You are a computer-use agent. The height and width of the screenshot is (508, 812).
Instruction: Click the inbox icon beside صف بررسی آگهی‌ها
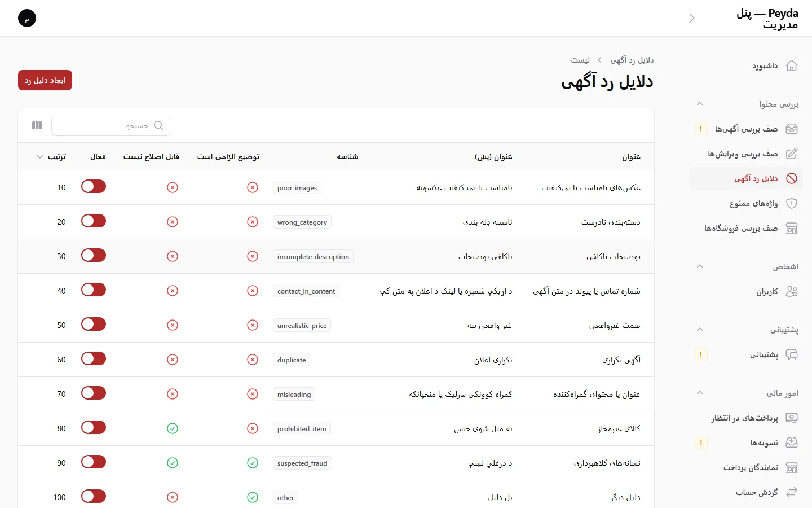[x=792, y=129]
